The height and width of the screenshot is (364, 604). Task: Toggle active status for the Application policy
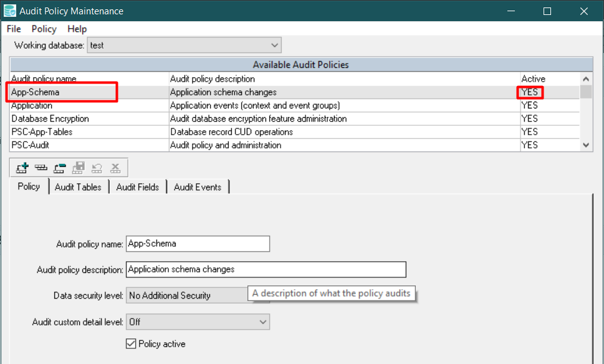click(530, 105)
